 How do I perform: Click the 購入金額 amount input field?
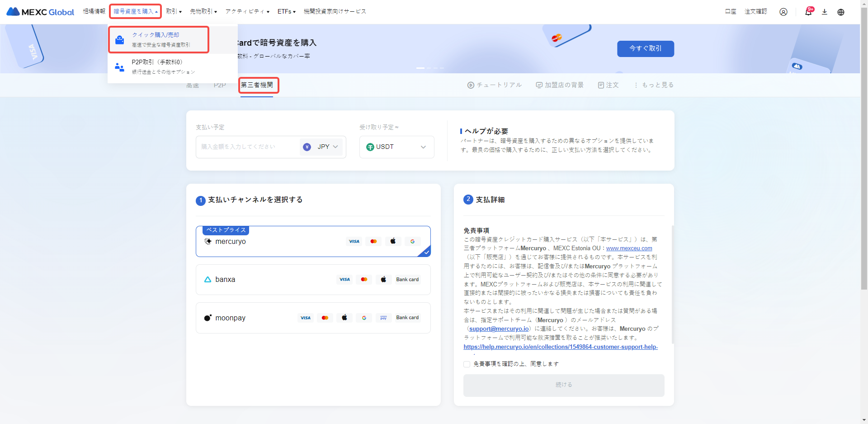tap(246, 147)
